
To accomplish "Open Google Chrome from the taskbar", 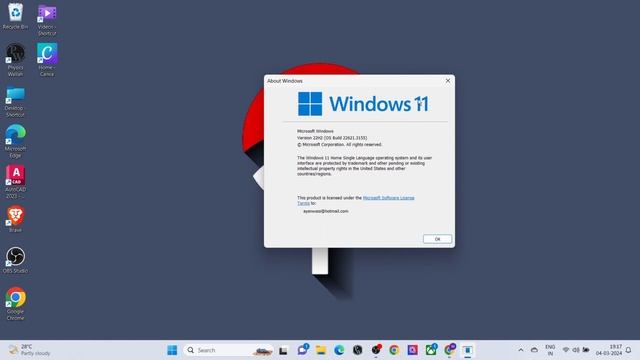I will [x=394, y=350].
